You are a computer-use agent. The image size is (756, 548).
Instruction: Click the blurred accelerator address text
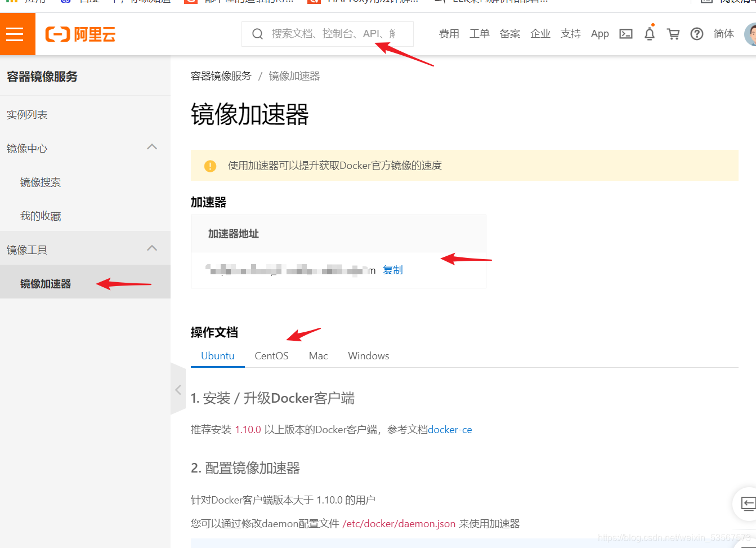click(291, 270)
